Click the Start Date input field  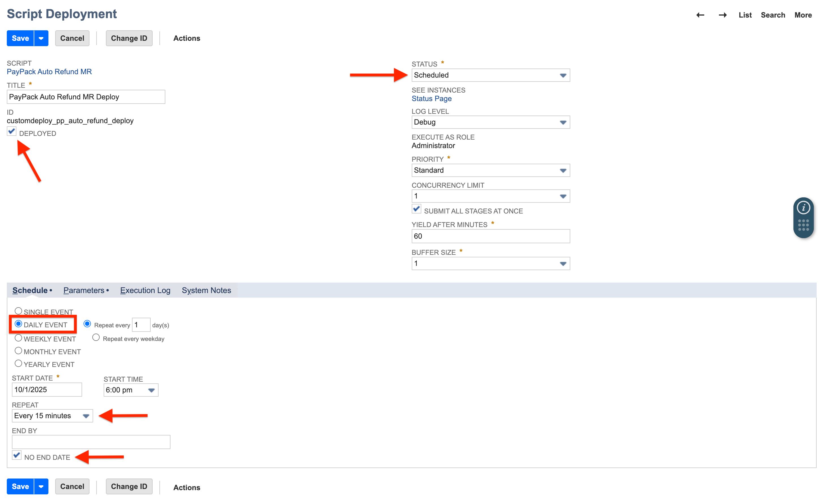[46, 389]
